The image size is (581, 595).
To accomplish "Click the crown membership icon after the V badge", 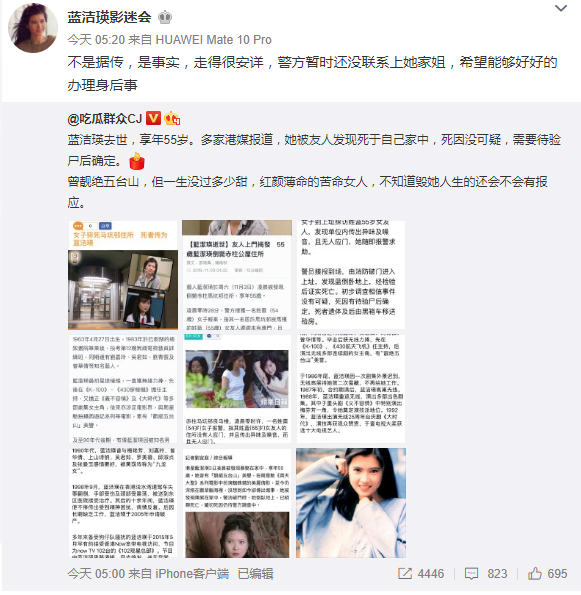I will [x=172, y=118].
